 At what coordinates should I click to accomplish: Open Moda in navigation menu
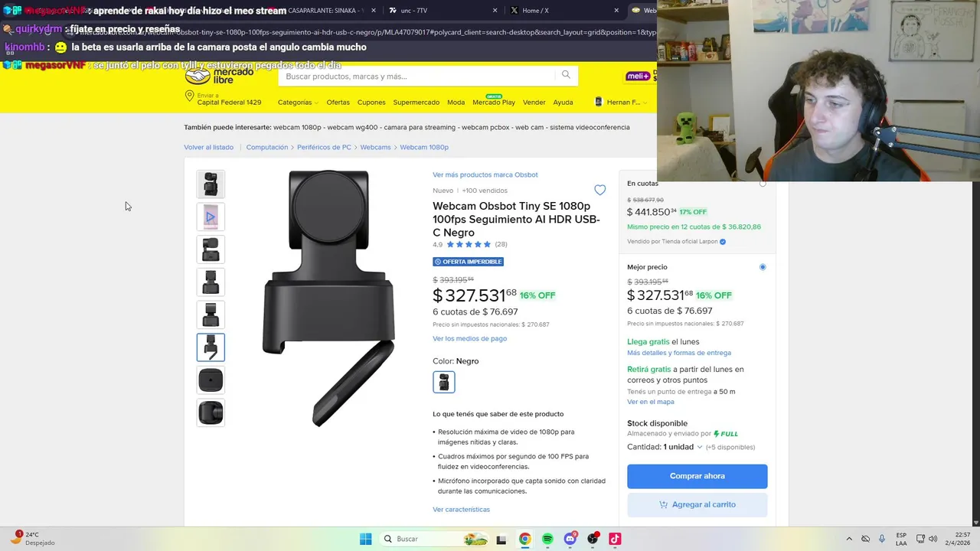click(456, 102)
